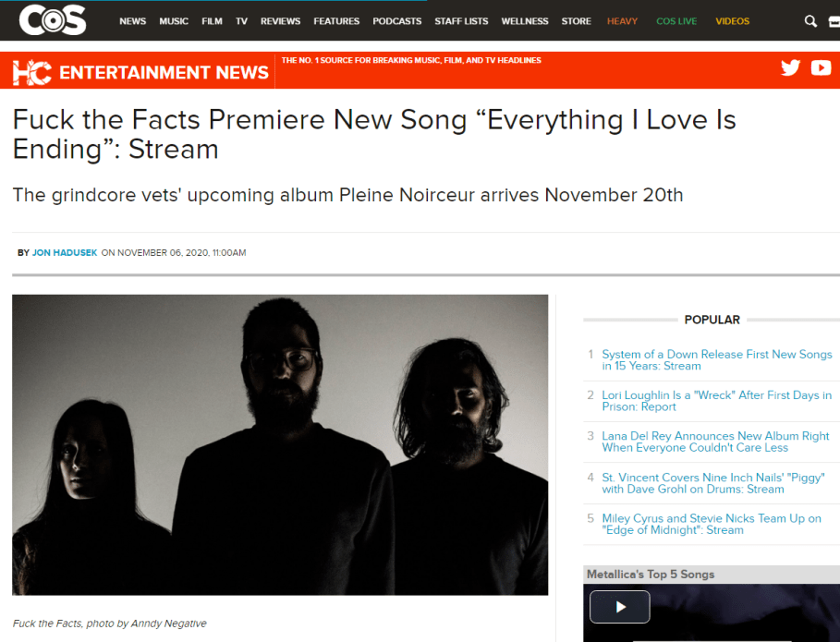840x642 pixels.
Task: Open the NEWS menu item
Action: click(132, 21)
